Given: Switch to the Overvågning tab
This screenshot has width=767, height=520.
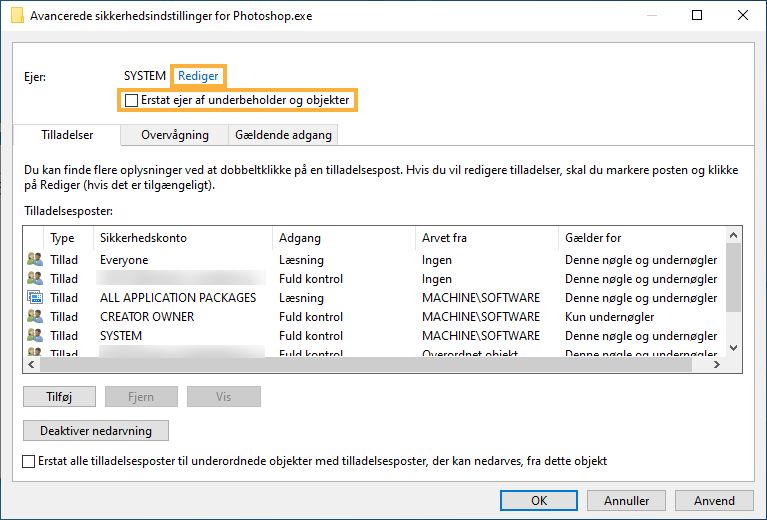Looking at the screenshot, I should 175,135.
